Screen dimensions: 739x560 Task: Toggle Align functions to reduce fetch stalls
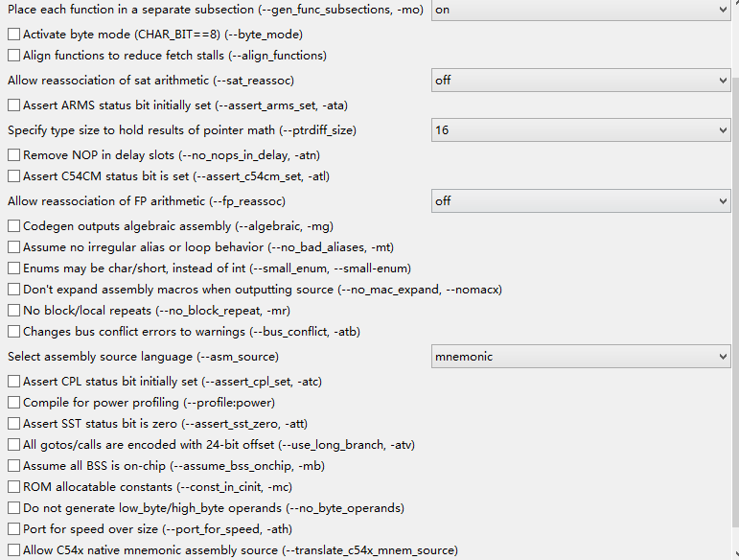pyautogui.click(x=13, y=56)
